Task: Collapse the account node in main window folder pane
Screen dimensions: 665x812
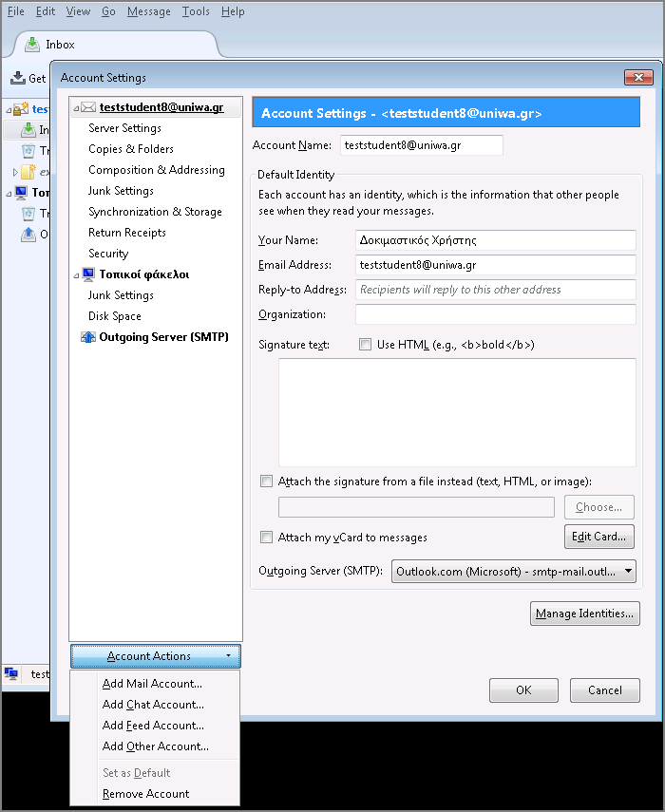Action: click(x=9, y=110)
